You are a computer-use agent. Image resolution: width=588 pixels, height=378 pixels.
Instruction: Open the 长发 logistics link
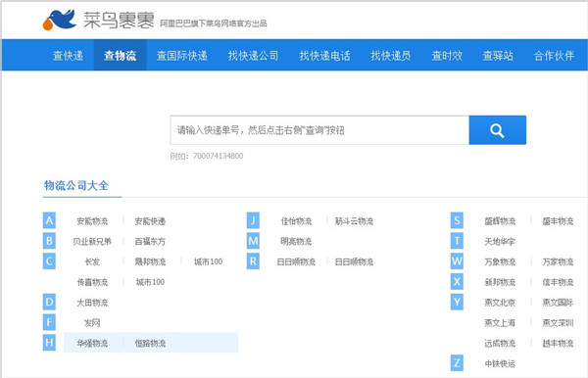(x=92, y=261)
